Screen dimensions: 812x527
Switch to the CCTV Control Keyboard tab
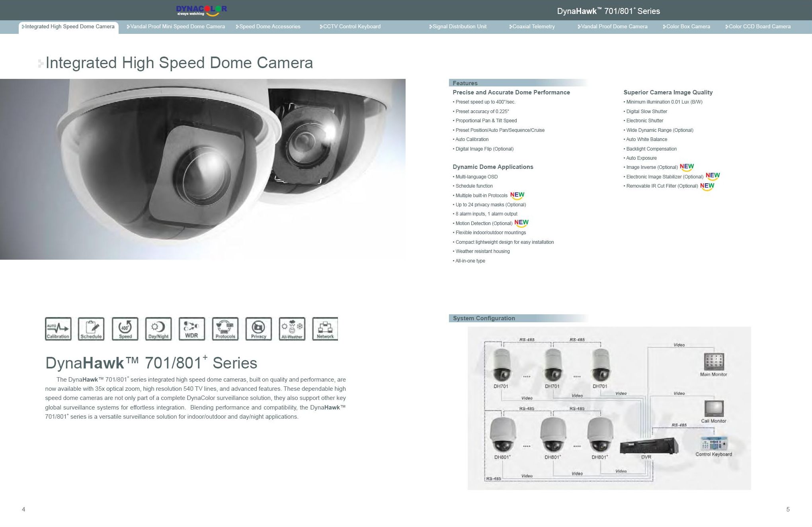click(x=350, y=27)
